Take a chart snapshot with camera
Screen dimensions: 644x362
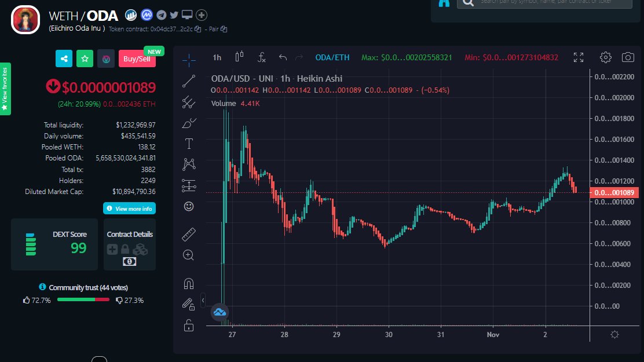point(628,57)
